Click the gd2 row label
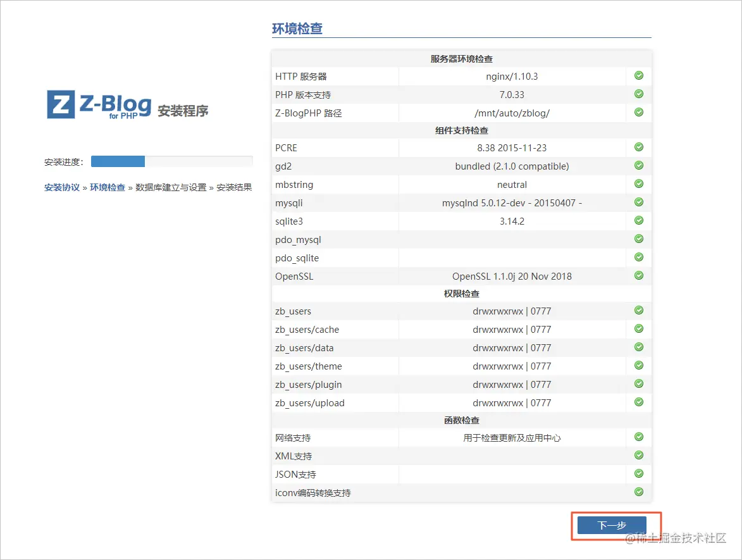Image resolution: width=742 pixels, height=560 pixels. pyautogui.click(x=283, y=166)
